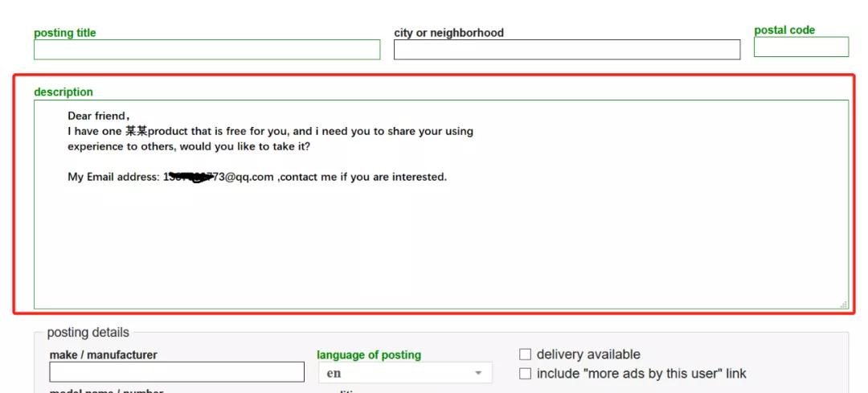Screen dimensions: 868x393
Task: Check include "more ads by this user" link
Action: [x=526, y=374]
